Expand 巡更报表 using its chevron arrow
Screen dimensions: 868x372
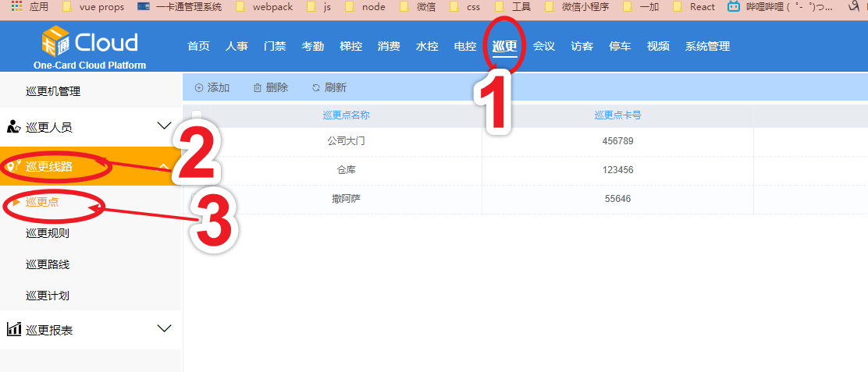164,328
